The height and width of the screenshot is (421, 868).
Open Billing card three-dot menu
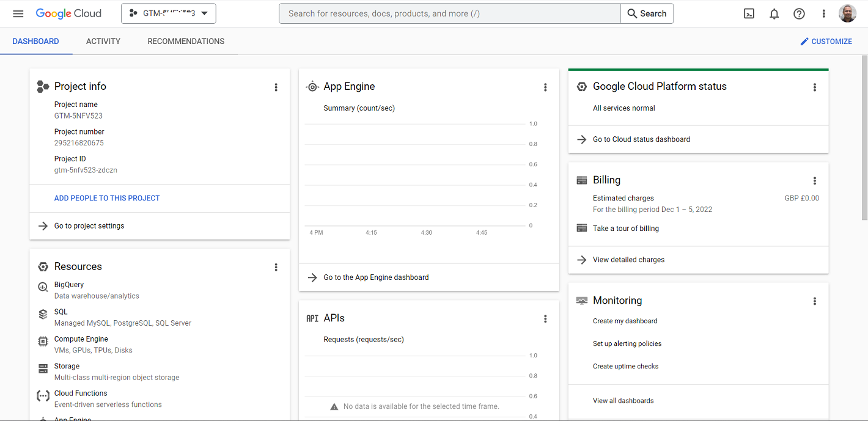click(x=814, y=181)
